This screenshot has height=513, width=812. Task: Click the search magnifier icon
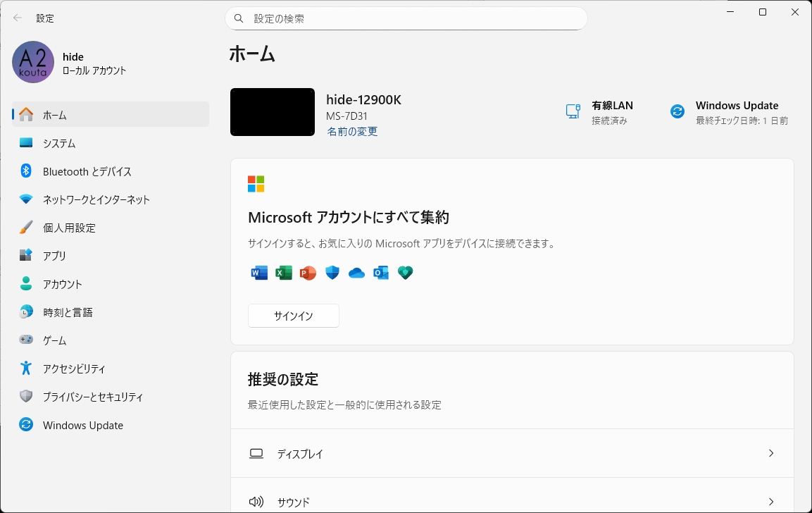click(239, 18)
